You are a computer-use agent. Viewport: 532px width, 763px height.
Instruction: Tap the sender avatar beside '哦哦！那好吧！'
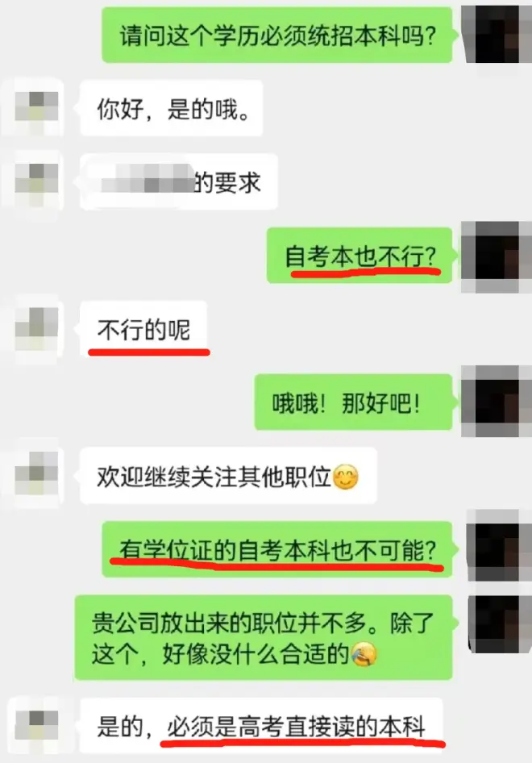pyautogui.click(x=496, y=401)
